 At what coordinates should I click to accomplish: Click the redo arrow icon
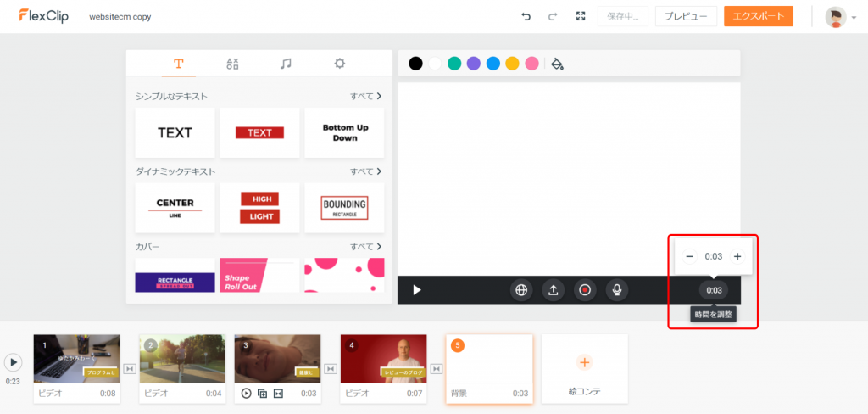553,16
